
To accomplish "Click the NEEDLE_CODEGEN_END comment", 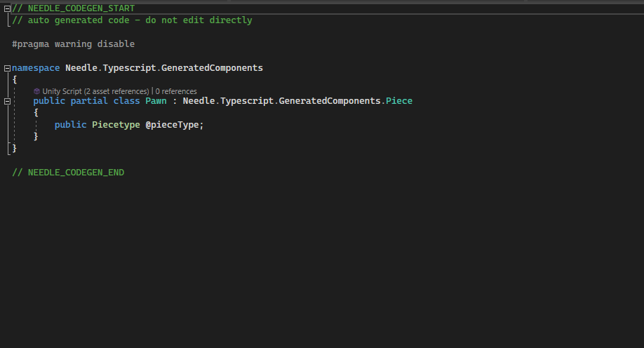I will [x=68, y=172].
